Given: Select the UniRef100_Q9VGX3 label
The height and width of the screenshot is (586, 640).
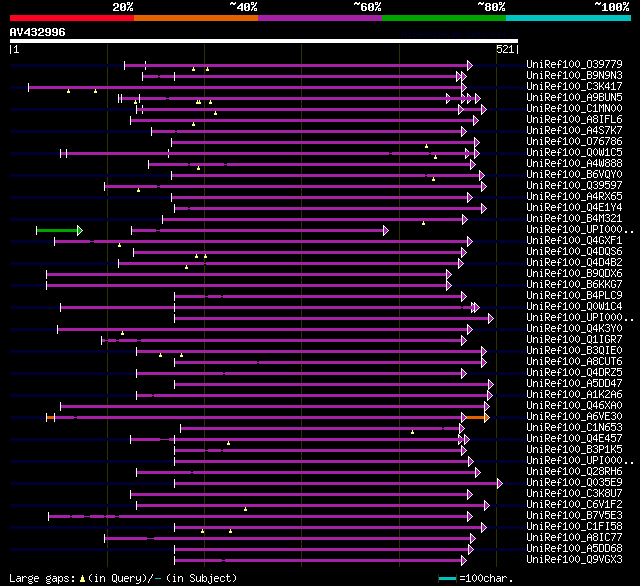Looking at the screenshot, I should pyautogui.click(x=574, y=560).
